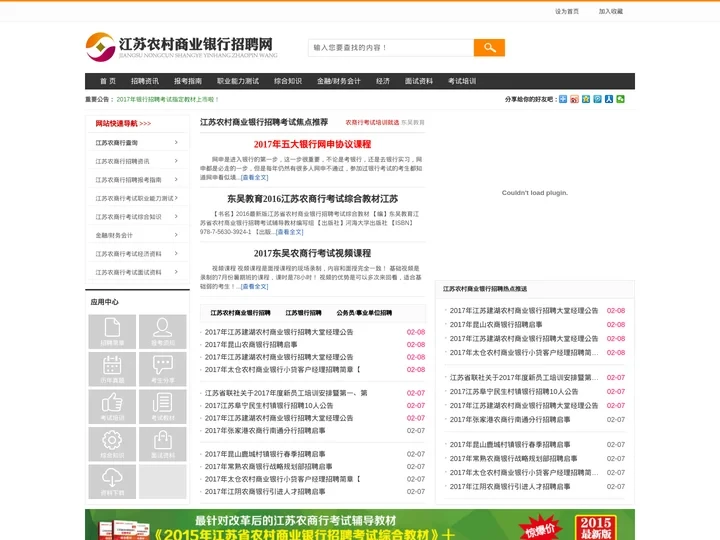Open the 考试培训 item in the navigation bar
Image resolution: width=720 pixels, height=540 pixels.
point(462,81)
